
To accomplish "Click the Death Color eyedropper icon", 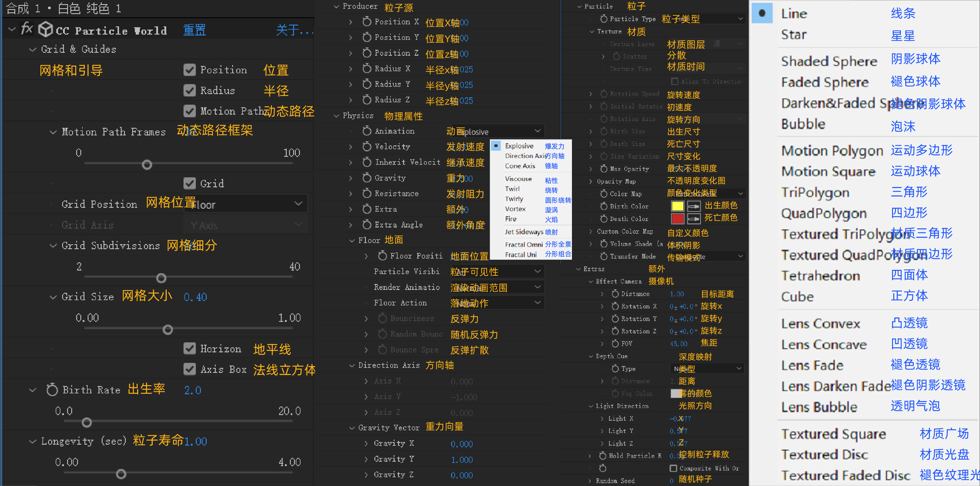I will coord(694,219).
